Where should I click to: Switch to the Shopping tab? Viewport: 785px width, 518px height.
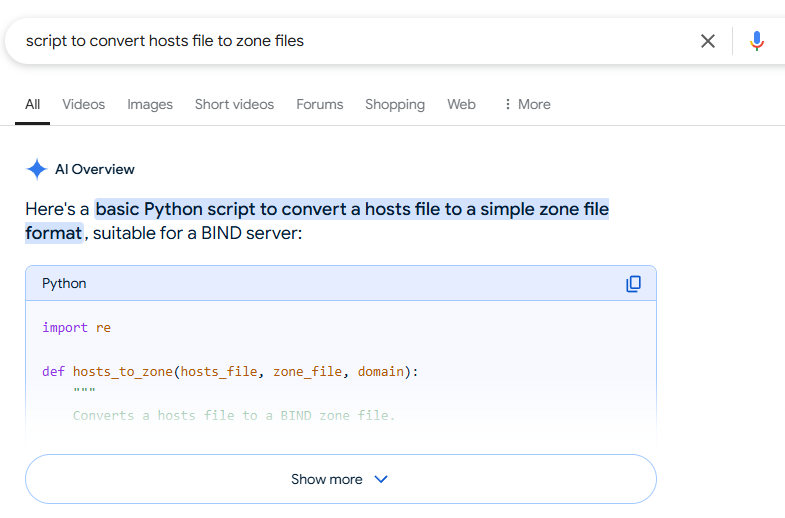pyautogui.click(x=395, y=104)
